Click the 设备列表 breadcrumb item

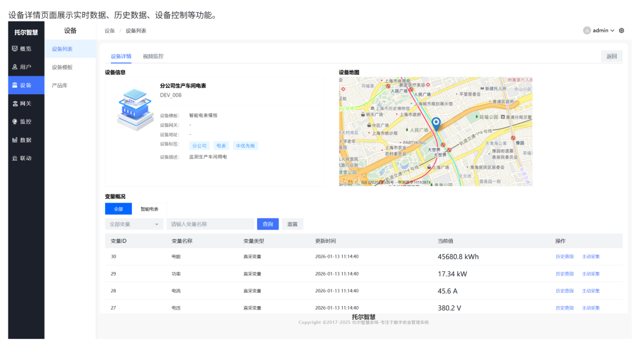[x=136, y=31]
